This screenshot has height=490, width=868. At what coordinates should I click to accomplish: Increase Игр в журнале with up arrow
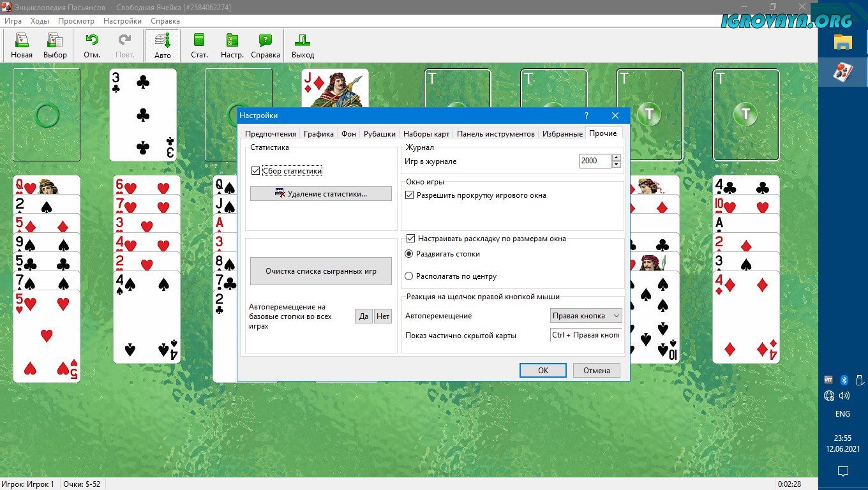tap(616, 158)
